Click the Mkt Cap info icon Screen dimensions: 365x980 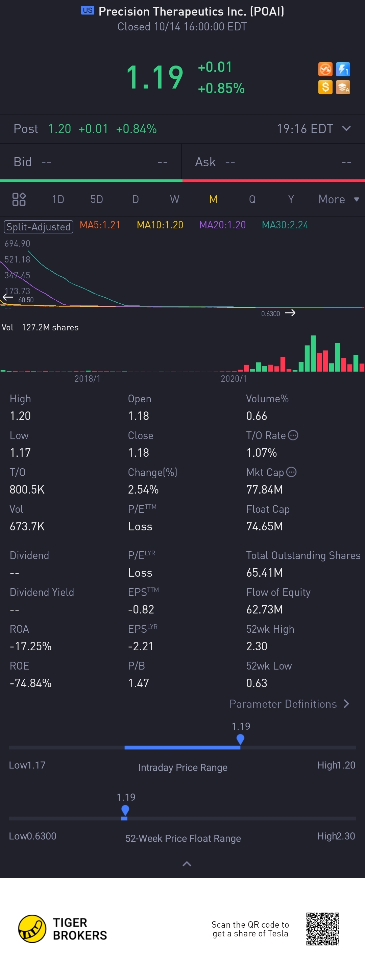pos(291,472)
